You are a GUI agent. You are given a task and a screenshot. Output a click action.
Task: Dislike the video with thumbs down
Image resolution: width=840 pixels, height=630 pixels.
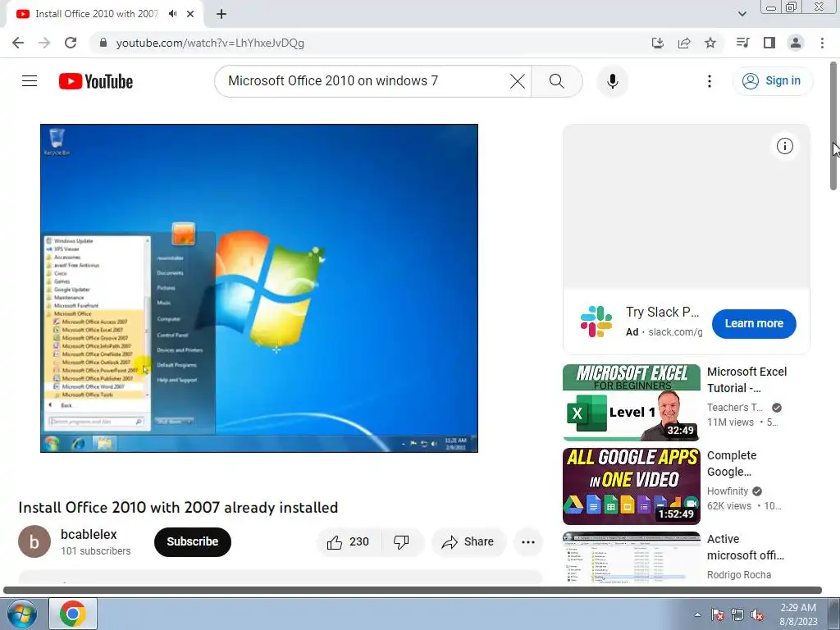click(x=402, y=542)
